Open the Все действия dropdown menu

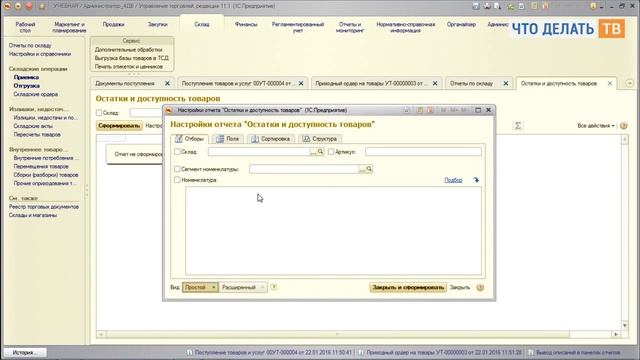[596, 126]
